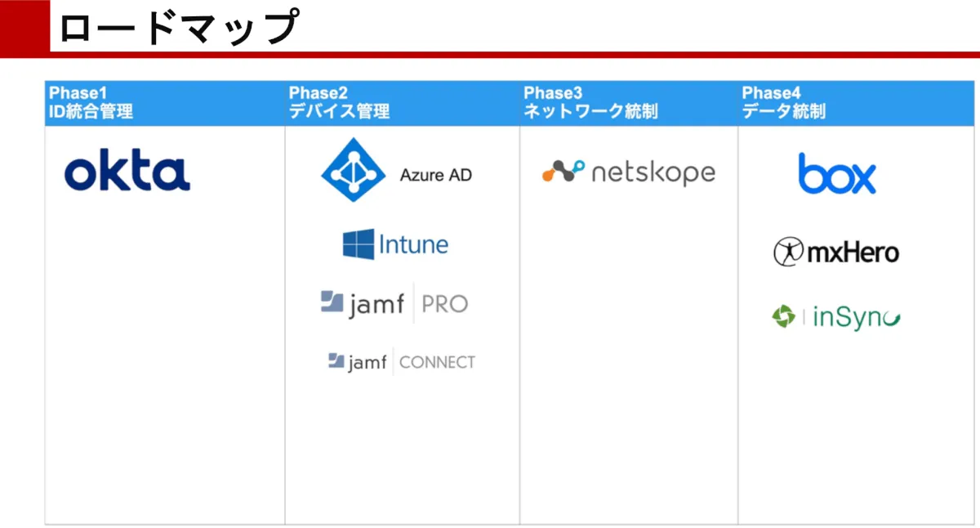Select the Phase1 ID統合管理 header
The width and height of the screenshot is (980, 528).
91,103
